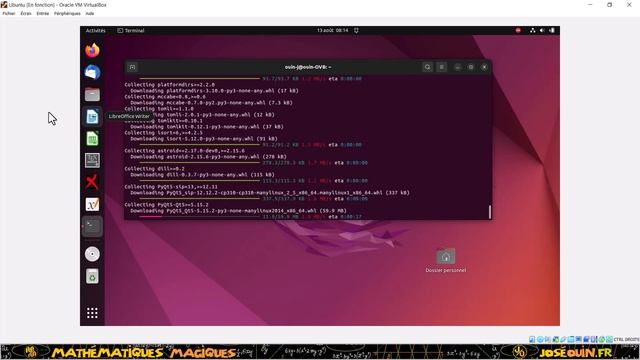Open the terminal hamburger menu

(x=442, y=67)
